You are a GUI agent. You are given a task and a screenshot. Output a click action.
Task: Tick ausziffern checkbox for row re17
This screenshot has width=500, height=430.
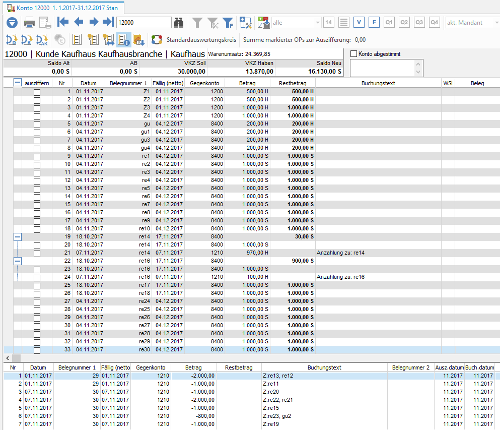pyautogui.click(x=37, y=285)
